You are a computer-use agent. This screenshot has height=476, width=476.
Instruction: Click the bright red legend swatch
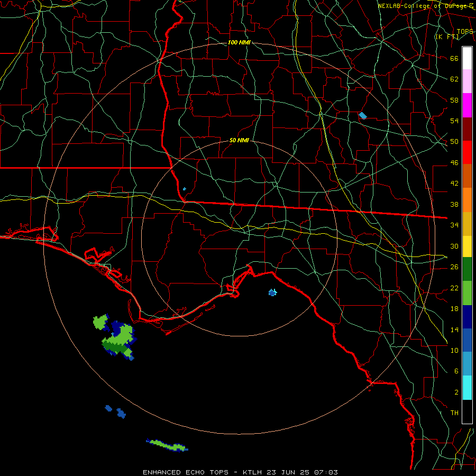pos(467,152)
